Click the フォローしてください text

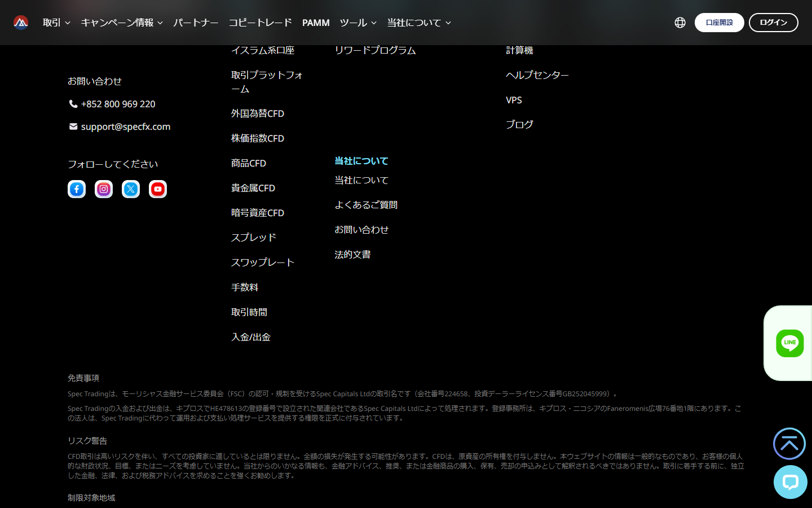point(113,164)
